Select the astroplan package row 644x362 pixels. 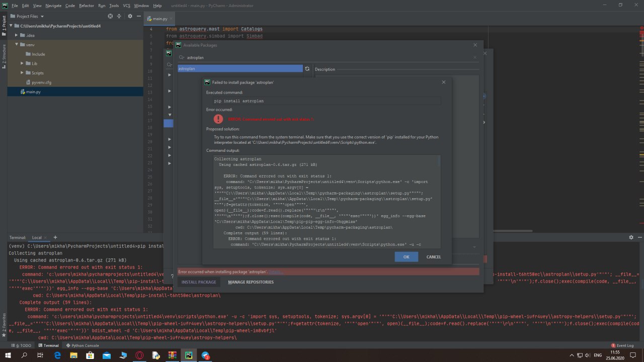tap(240, 68)
